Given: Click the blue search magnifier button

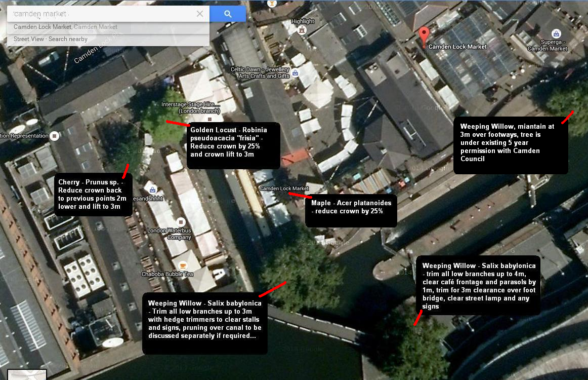Looking at the screenshot, I should tap(228, 14).
